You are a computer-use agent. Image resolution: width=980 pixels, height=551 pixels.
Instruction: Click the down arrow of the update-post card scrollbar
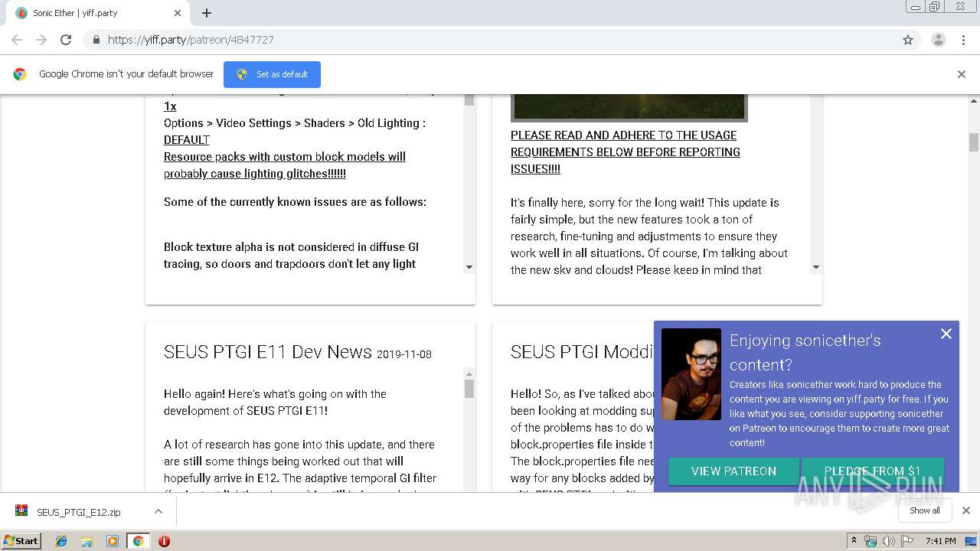[815, 267]
